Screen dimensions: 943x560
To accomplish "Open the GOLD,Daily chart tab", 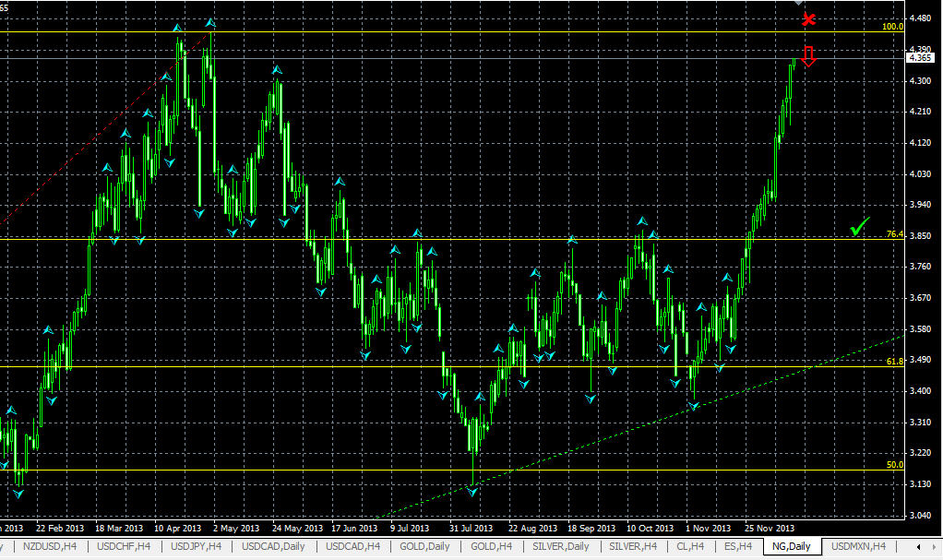I will pos(424,547).
